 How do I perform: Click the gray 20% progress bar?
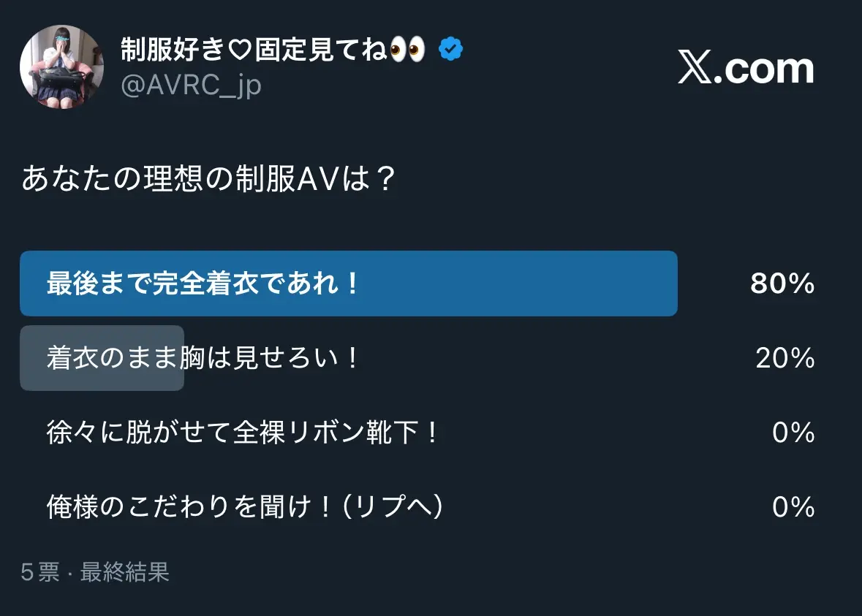coord(102,358)
